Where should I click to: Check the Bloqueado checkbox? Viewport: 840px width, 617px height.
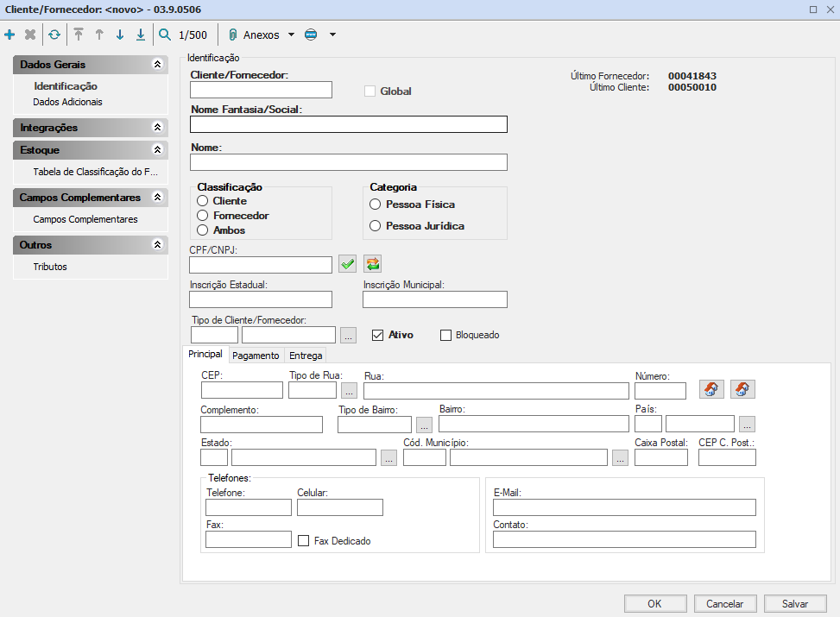click(446, 335)
